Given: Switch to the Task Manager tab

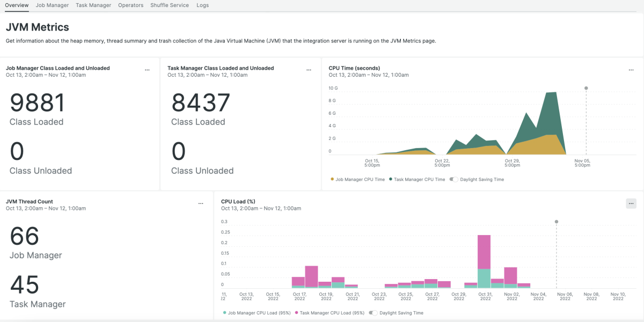Looking at the screenshot, I should coord(93,5).
